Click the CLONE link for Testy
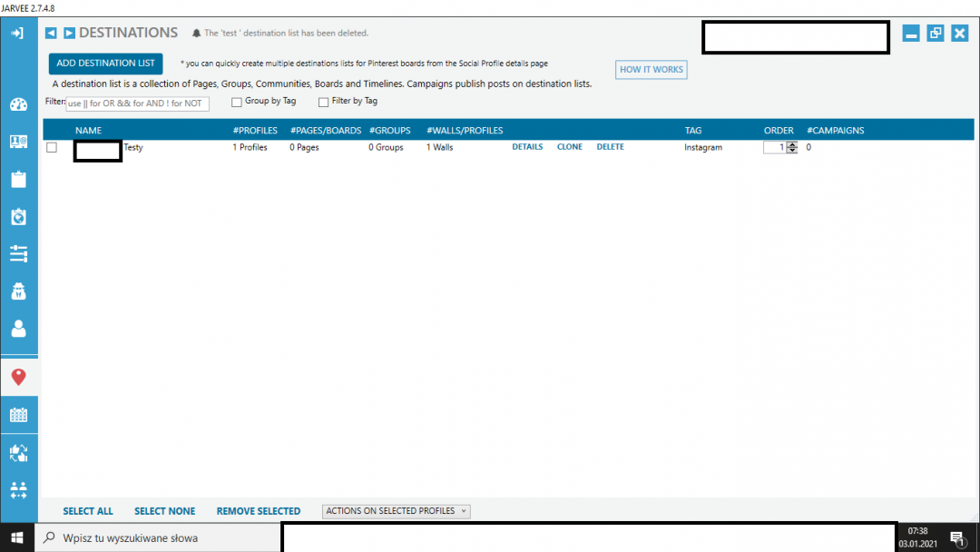 click(569, 147)
